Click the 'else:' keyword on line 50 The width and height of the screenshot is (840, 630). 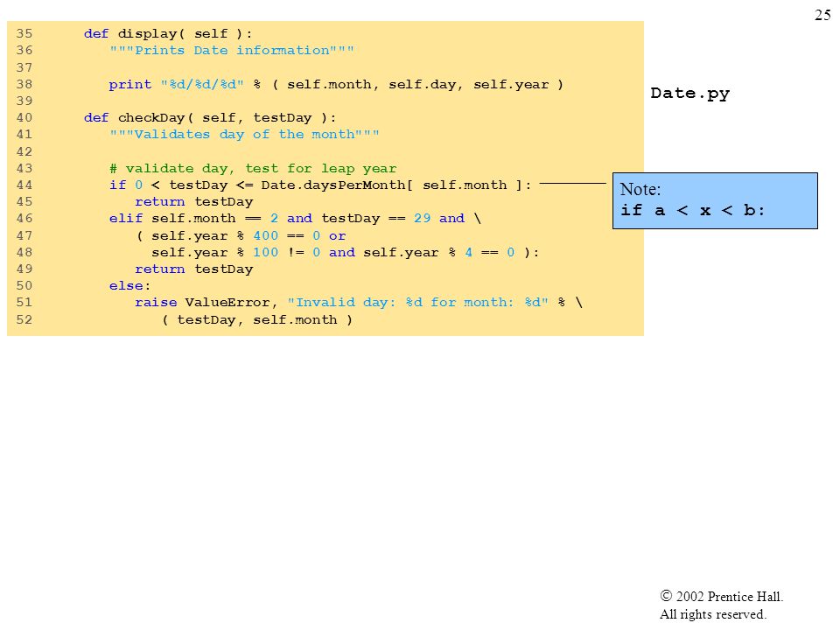(x=130, y=286)
